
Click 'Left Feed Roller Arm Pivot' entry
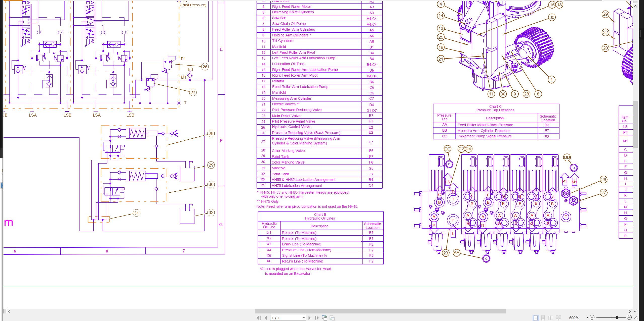(x=293, y=52)
